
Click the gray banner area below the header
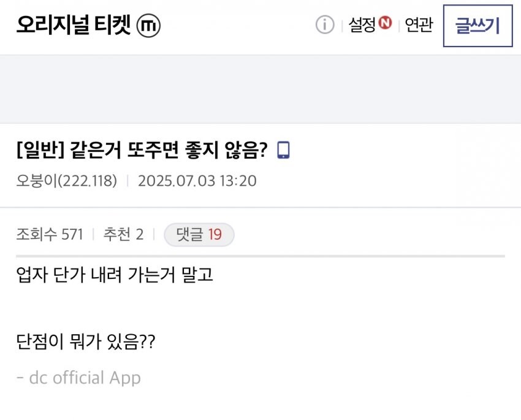[x=260, y=86]
